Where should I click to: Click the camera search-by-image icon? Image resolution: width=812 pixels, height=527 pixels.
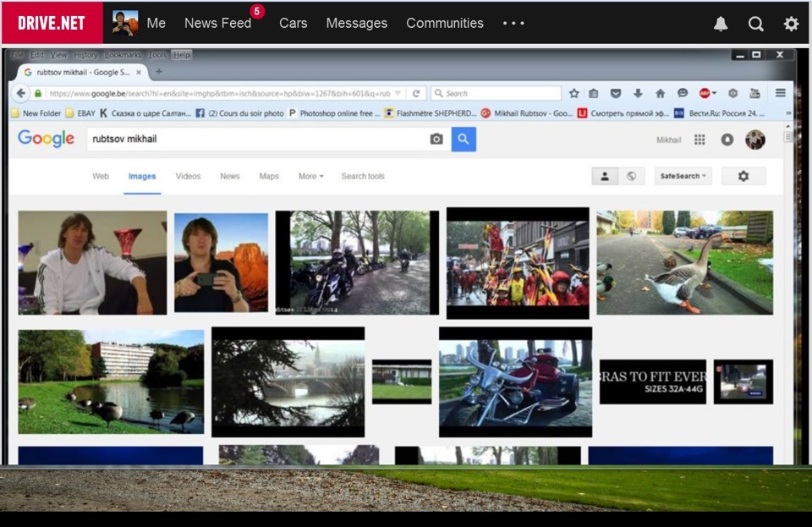pos(436,139)
